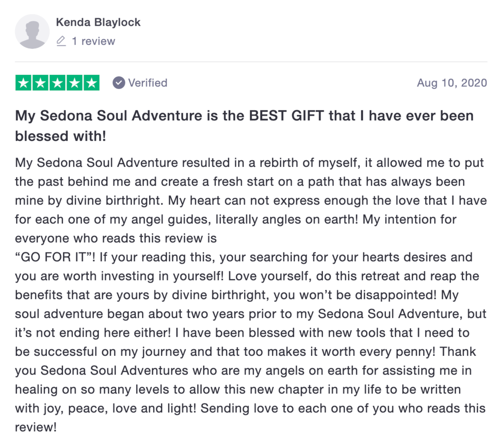Screen dimensions: 504x444
Task: Click the sentence "you won't be disappointed!"
Action: [355, 295]
